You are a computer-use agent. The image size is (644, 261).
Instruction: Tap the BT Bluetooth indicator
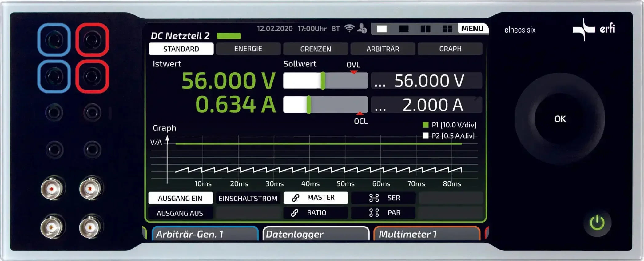click(x=336, y=29)
